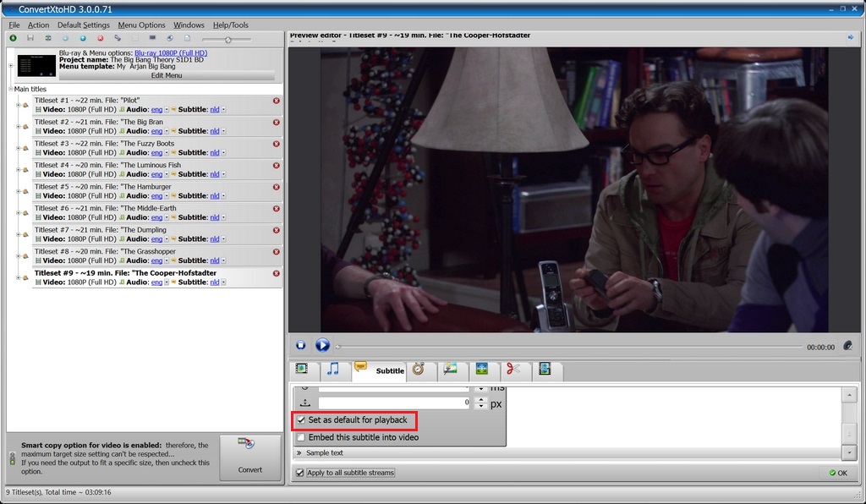
Task: Open the video settings tab icon
Action: click(x=302, y=370)
